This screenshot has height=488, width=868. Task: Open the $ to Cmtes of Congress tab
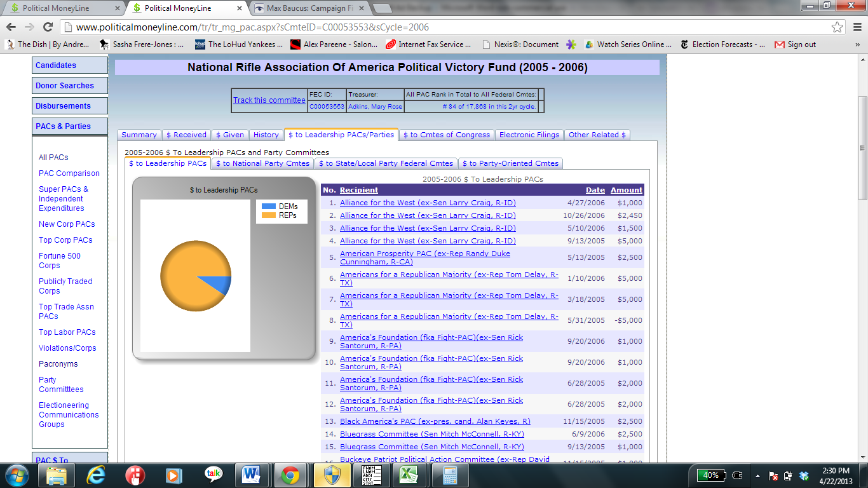447,135
